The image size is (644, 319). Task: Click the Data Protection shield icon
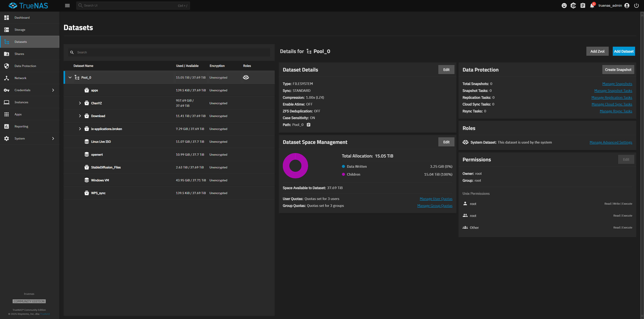[x=7, y=66]
